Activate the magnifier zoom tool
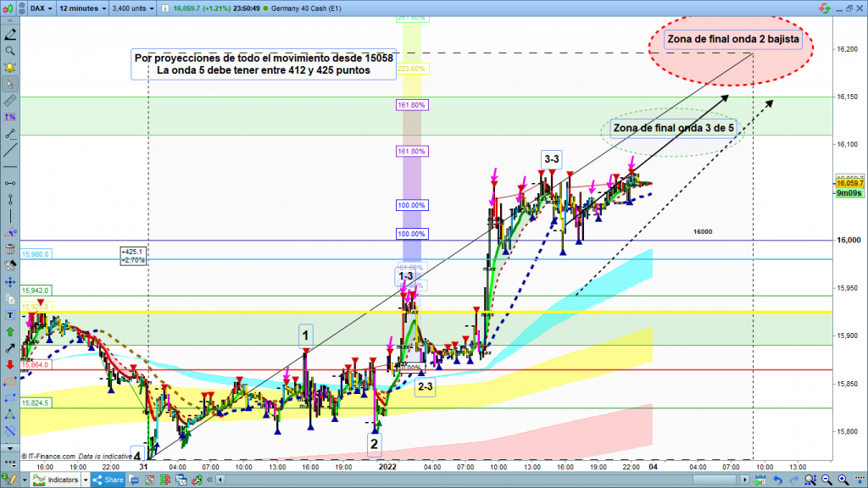This screenshot has height=488, width=868. coord(10,51)
